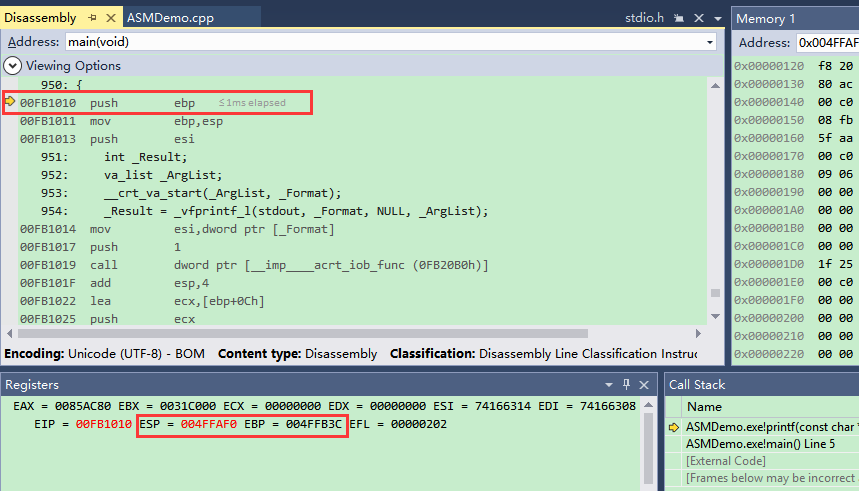859x491 pixels.
Task: Open the Registers window position dropdown
Action: point(609,385)
